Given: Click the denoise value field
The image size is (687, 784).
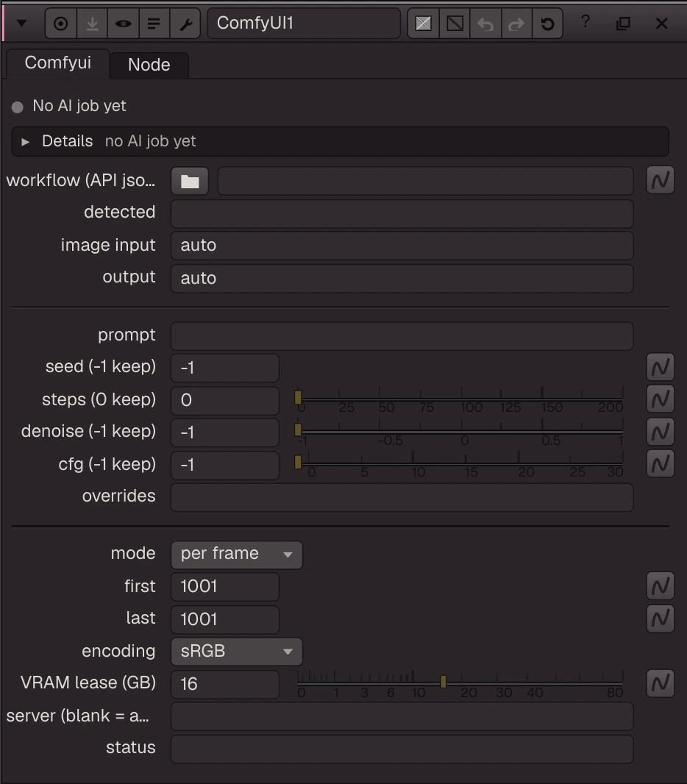Looking at the screenshot, I should point(225,432).
